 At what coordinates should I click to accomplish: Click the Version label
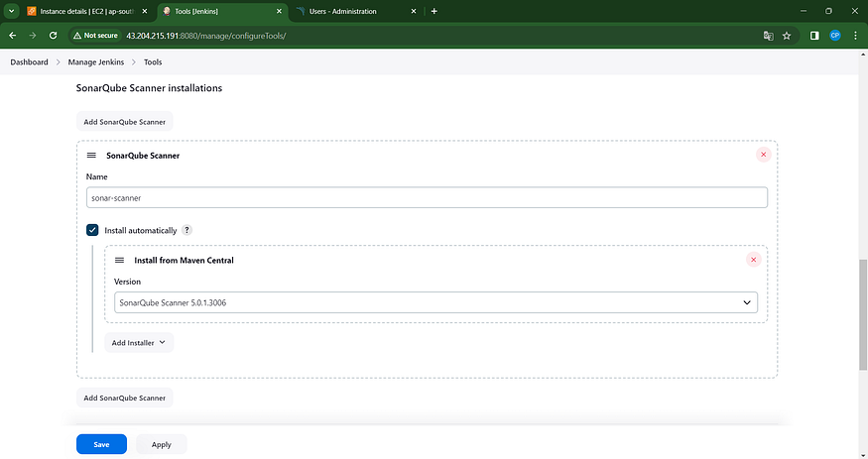[x=127, y=282]
